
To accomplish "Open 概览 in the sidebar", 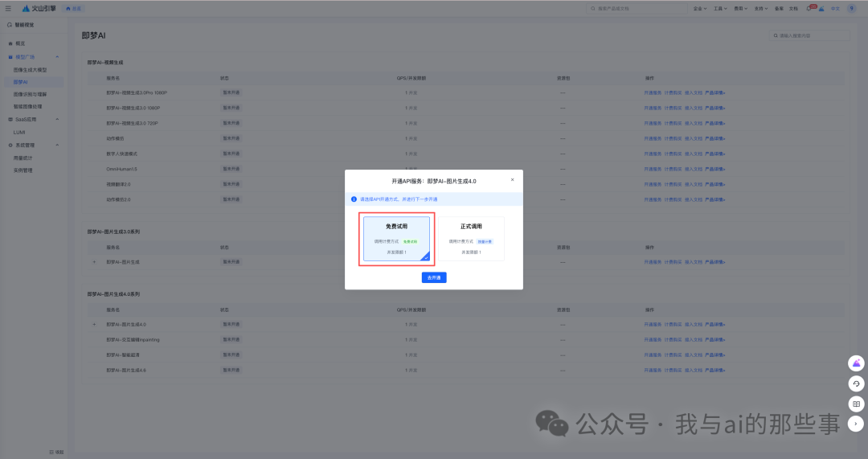I will pyautogui.click(x=20, y=43).
